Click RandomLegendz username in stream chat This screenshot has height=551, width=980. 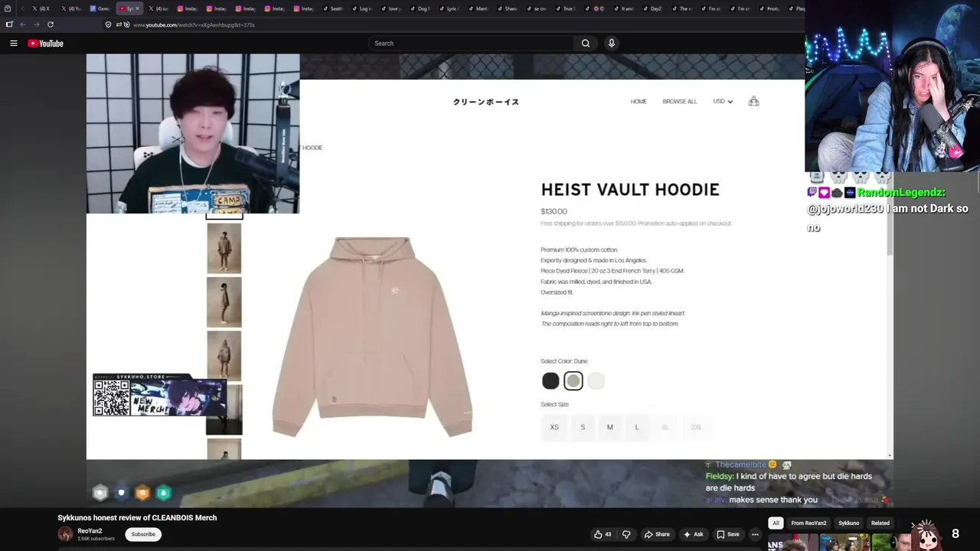pos(901,193)
